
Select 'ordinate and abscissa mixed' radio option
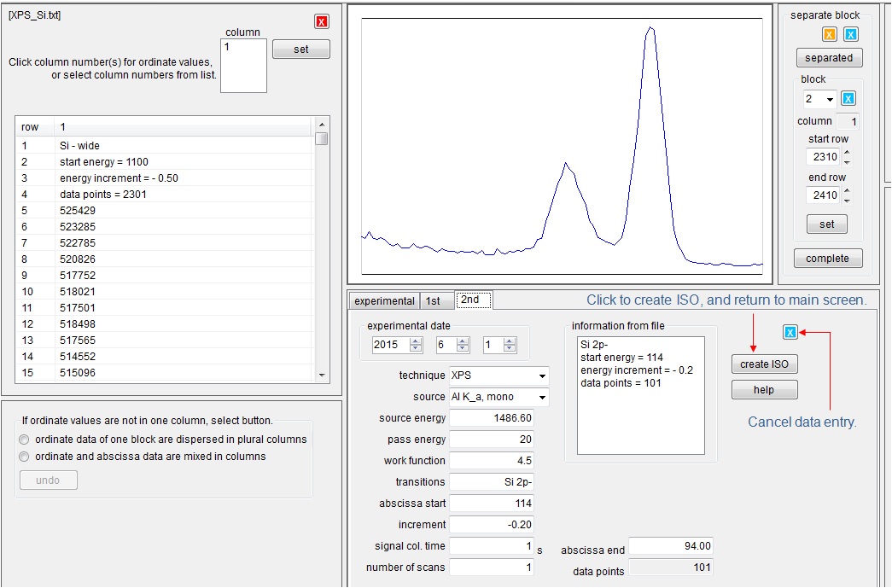(26, 457)
